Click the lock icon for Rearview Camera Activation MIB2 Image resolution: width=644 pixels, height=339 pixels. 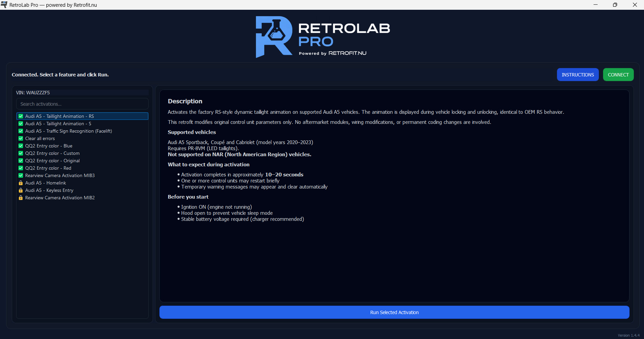(x=20, y=198)
